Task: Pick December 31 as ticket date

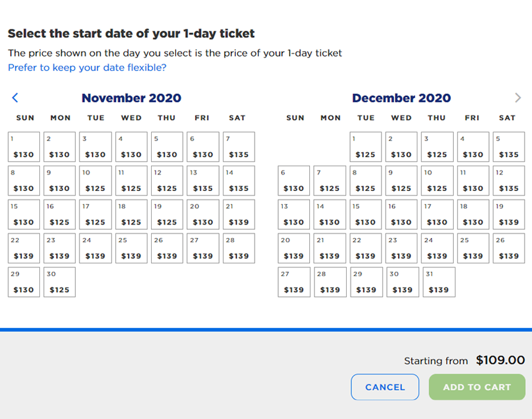Action: 437,282
